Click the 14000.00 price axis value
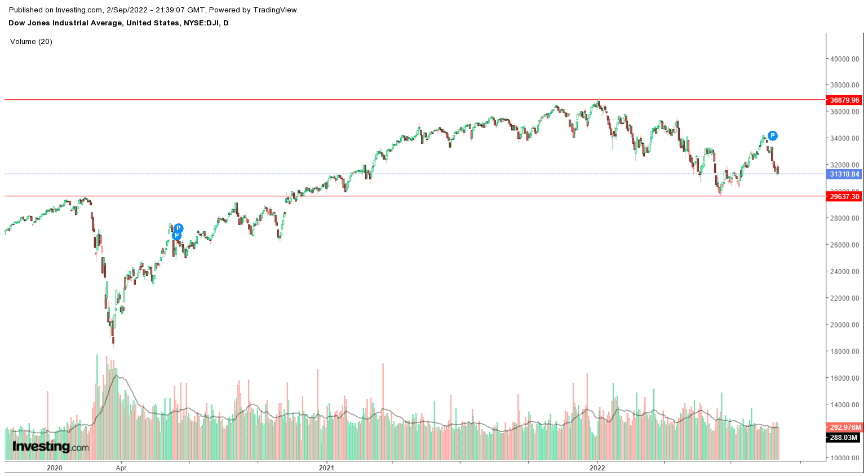The width and height of the screenshot is (868, 476). 844,405
